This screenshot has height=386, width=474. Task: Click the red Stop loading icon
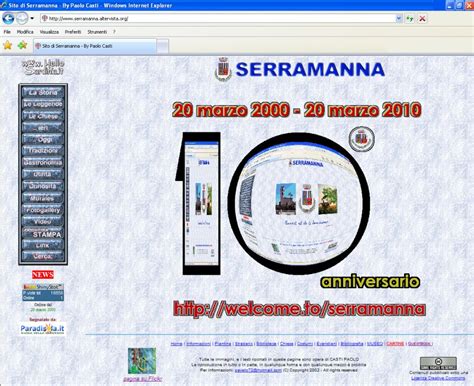click(x=422, y=19)
